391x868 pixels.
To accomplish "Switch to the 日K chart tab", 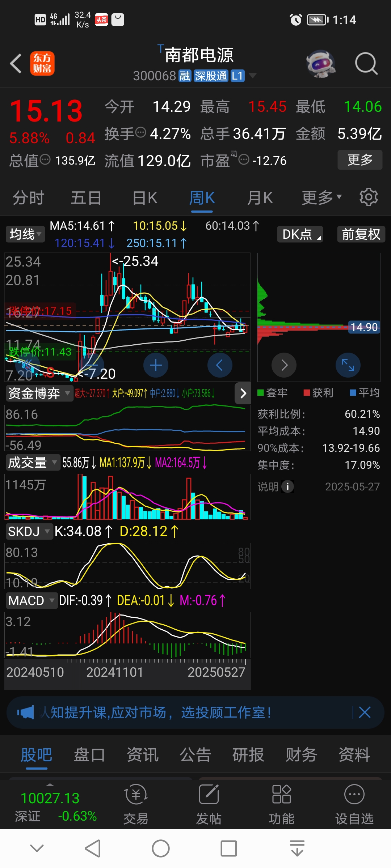I will pyautogui.click(x=144, y=198).
